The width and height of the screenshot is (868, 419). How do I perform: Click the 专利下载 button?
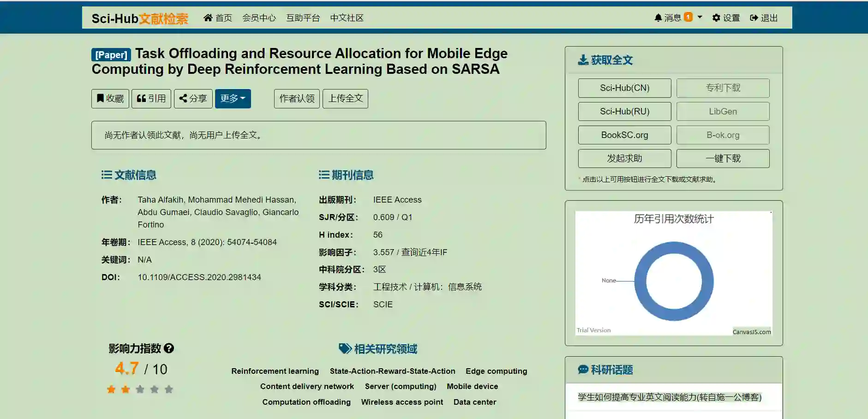pos(723,88)
